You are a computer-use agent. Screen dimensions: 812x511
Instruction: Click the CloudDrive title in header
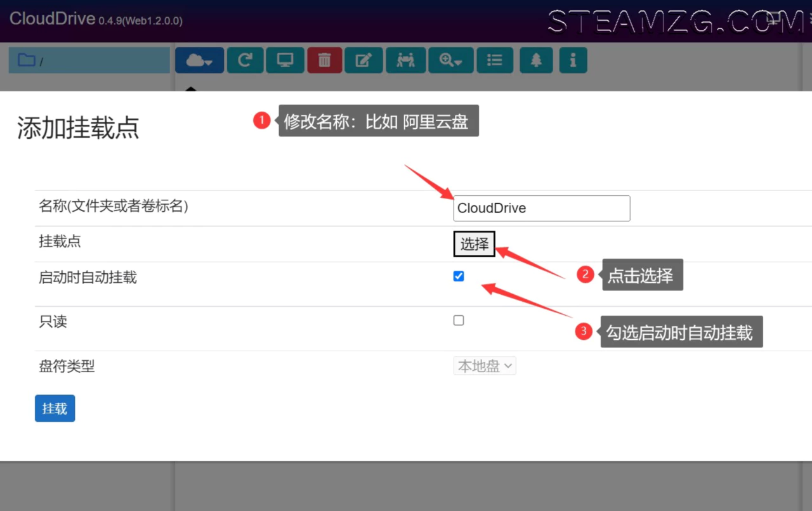pyautogui.click(x=52, y=18)
